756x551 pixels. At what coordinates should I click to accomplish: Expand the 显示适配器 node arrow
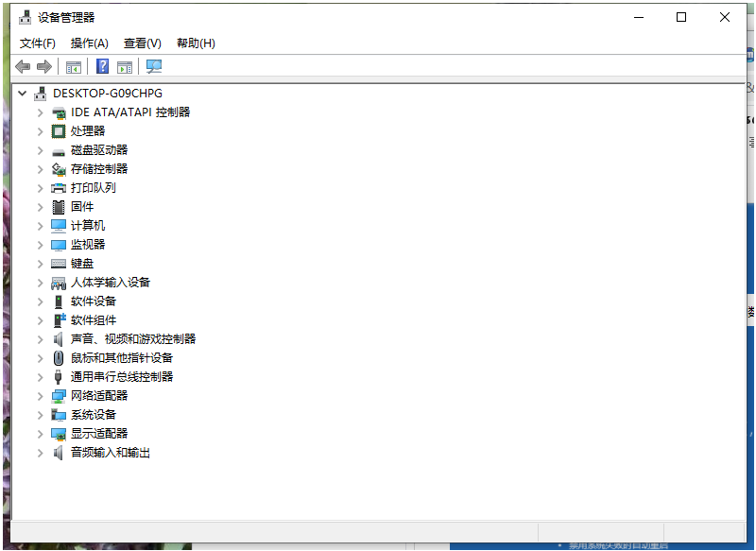[x=40, y=434]
